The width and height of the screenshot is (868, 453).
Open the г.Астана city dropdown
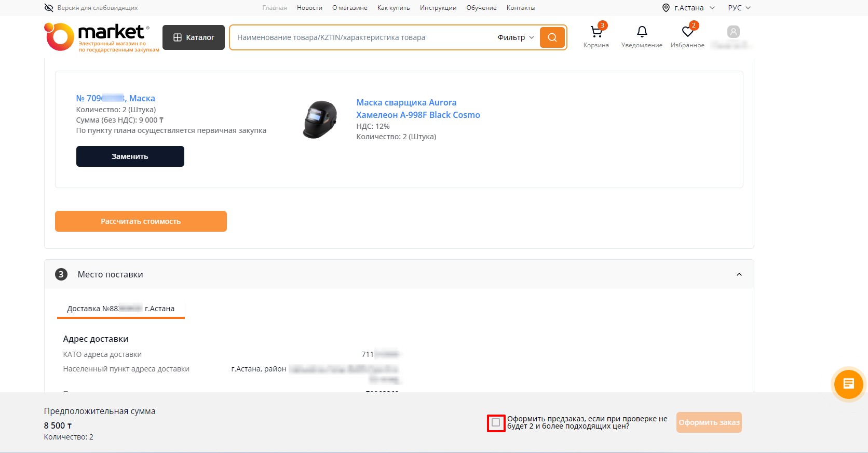[x=688, y=8]
